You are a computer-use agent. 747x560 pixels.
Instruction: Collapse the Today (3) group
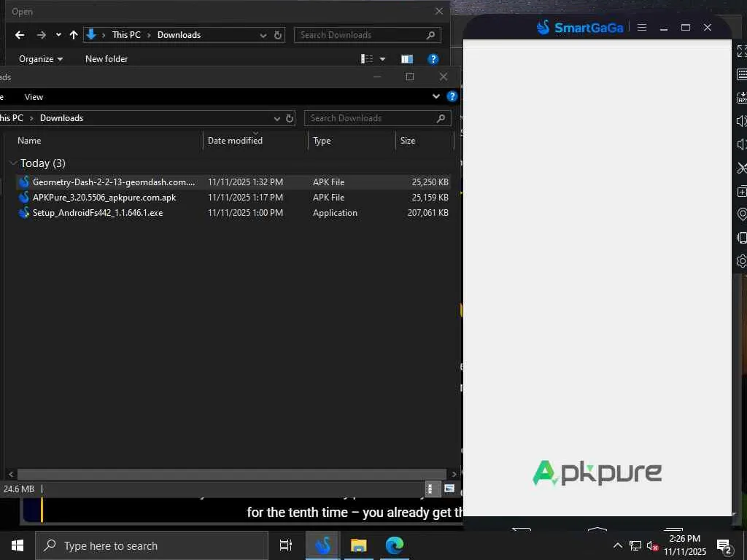[x=13, y=163]
